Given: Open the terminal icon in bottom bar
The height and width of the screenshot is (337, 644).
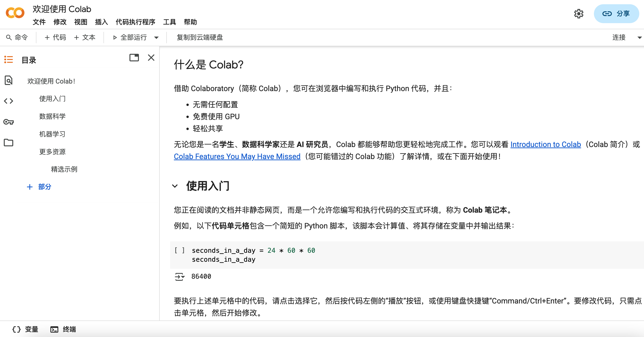Looking at the screenshot, I should pos(54,329).
